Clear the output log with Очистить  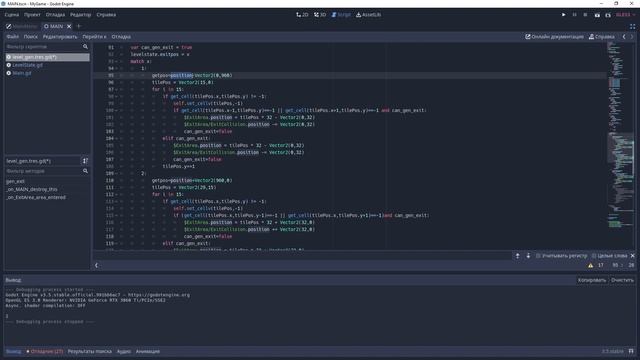[622, 280]
